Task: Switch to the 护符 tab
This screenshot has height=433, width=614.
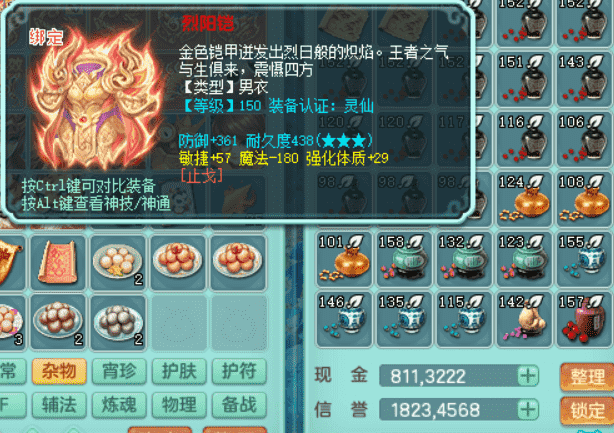Action: (x=239, y=371)
